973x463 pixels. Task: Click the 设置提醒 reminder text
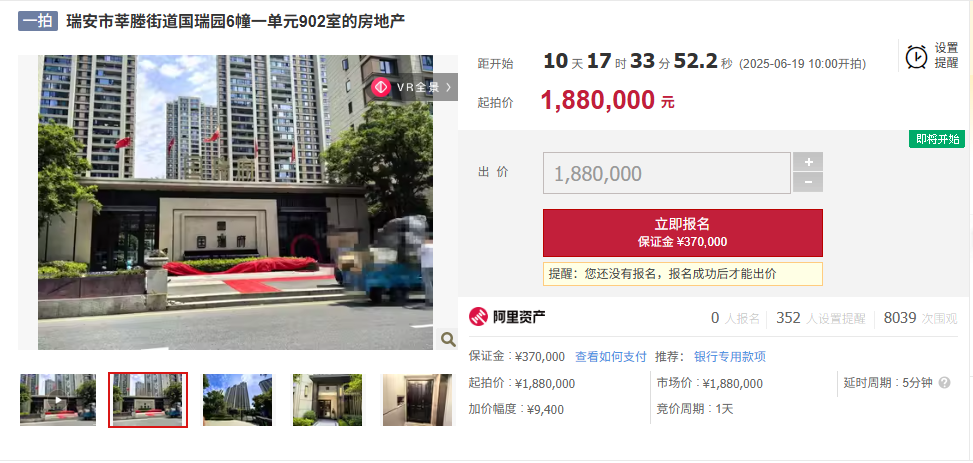[946, 56]
